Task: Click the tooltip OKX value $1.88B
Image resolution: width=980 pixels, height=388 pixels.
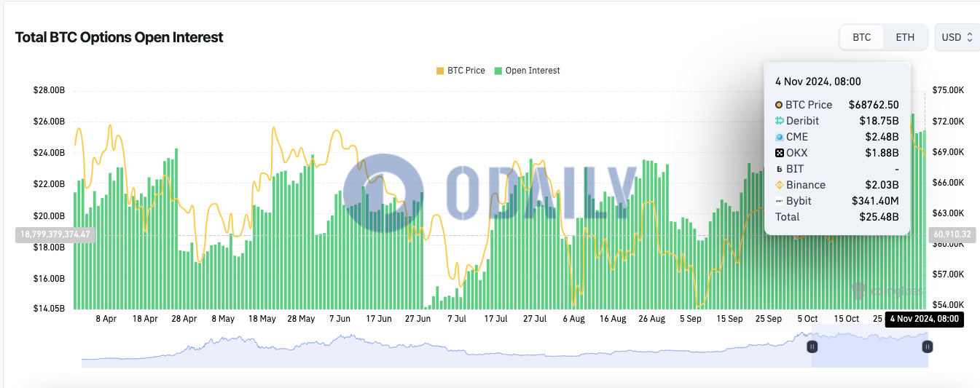Action: (884, 153)
